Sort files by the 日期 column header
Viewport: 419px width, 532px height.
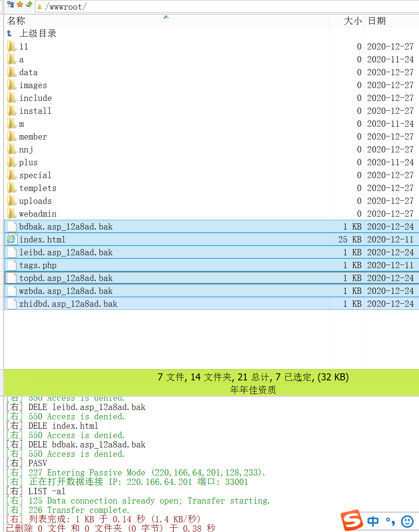pyautogui.click(x=377, y=21)
